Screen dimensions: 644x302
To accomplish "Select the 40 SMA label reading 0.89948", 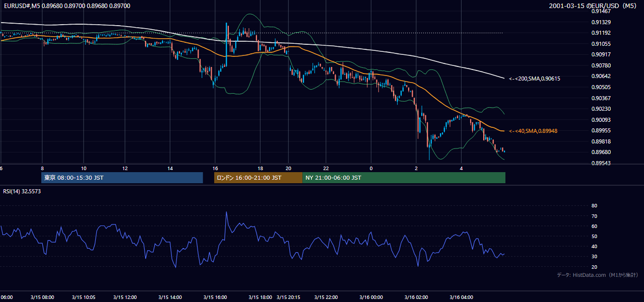I will click(533, 131).
